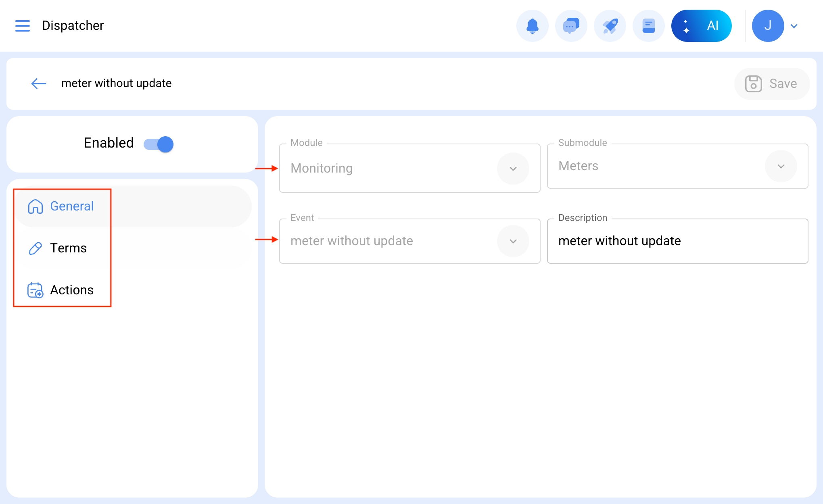The image size is (823, 504).
Task: Select the Meters submodule field
Action: click(x=678, y=166)
